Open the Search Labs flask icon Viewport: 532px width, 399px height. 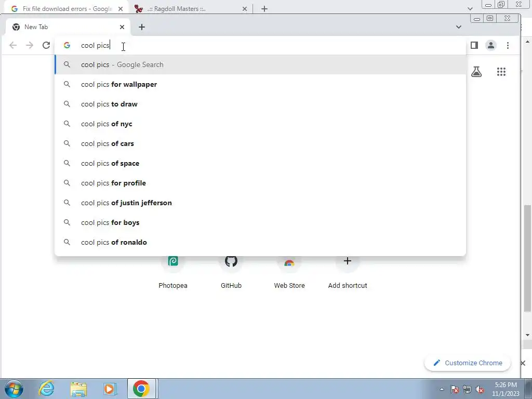point(476,72)
